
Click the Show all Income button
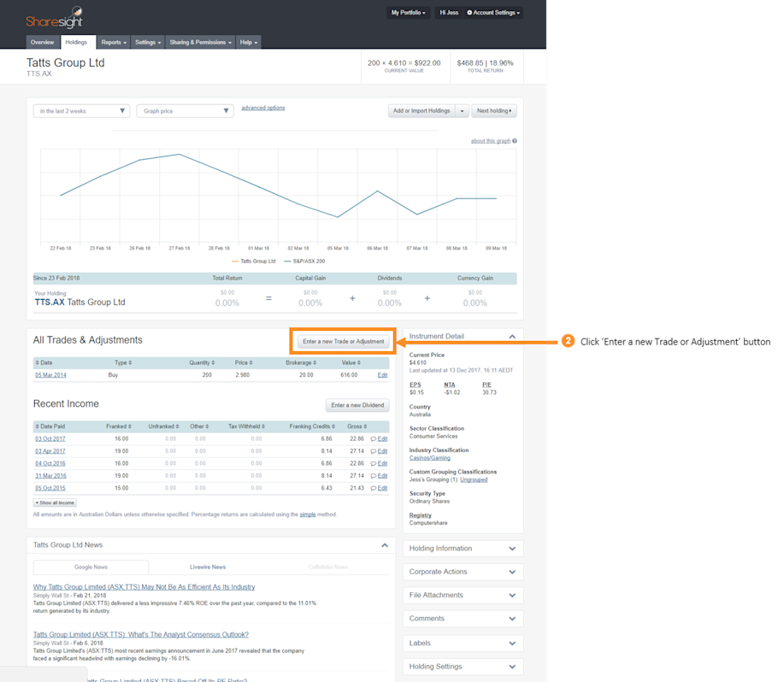pos(55,503)
